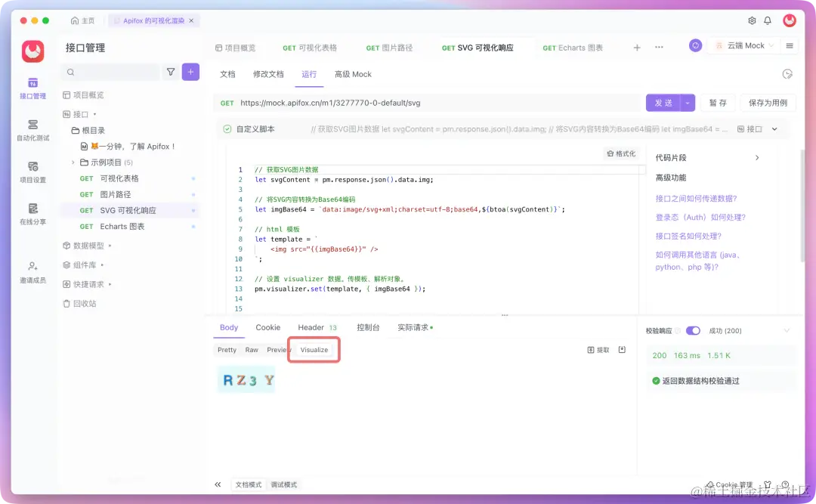Open the 实际请求 tab

[x=415, y=327]
